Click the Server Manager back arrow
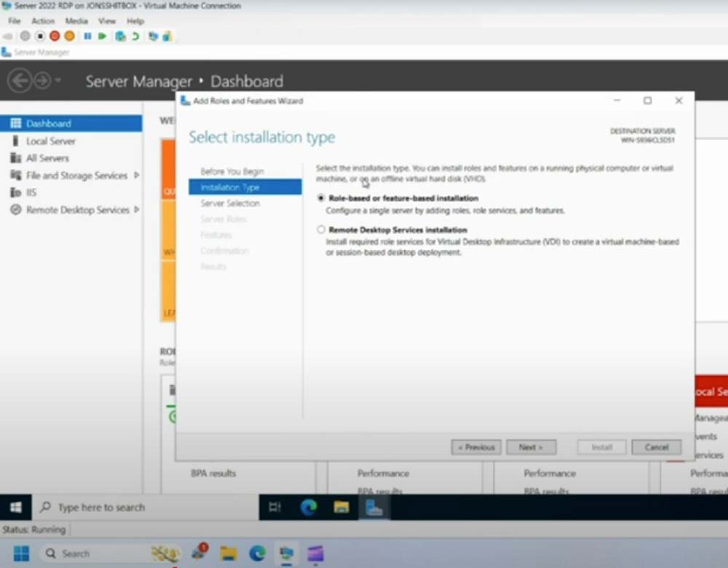Screen dimensions: 728x568 pyautogui.click(x=20, y=81)
